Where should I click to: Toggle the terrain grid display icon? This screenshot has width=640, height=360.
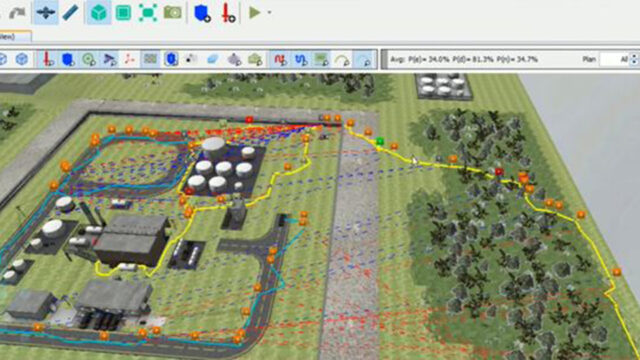[x=150, y=59]
